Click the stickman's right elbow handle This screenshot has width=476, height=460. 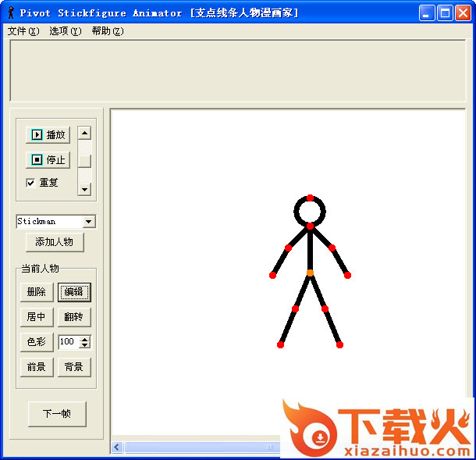[332, 248]
